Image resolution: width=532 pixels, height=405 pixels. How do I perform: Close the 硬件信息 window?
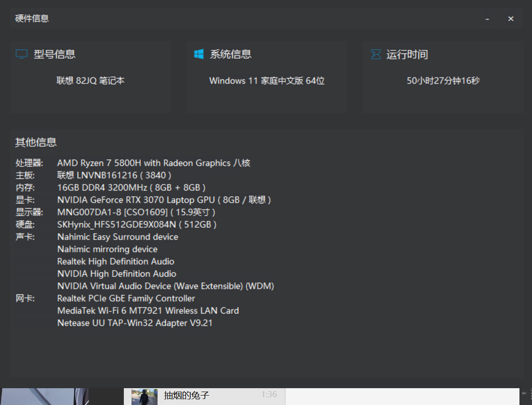pos(511,19)
